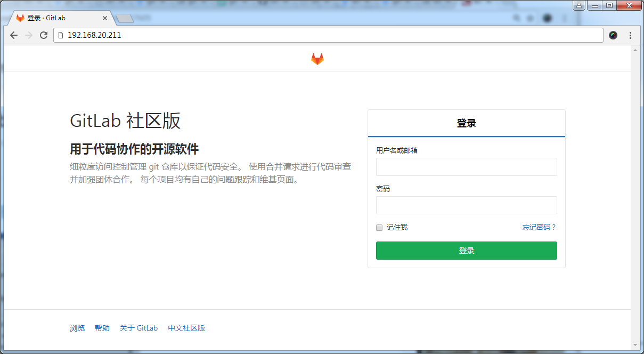Open the 浏览 footer link

tap(77, 328)
